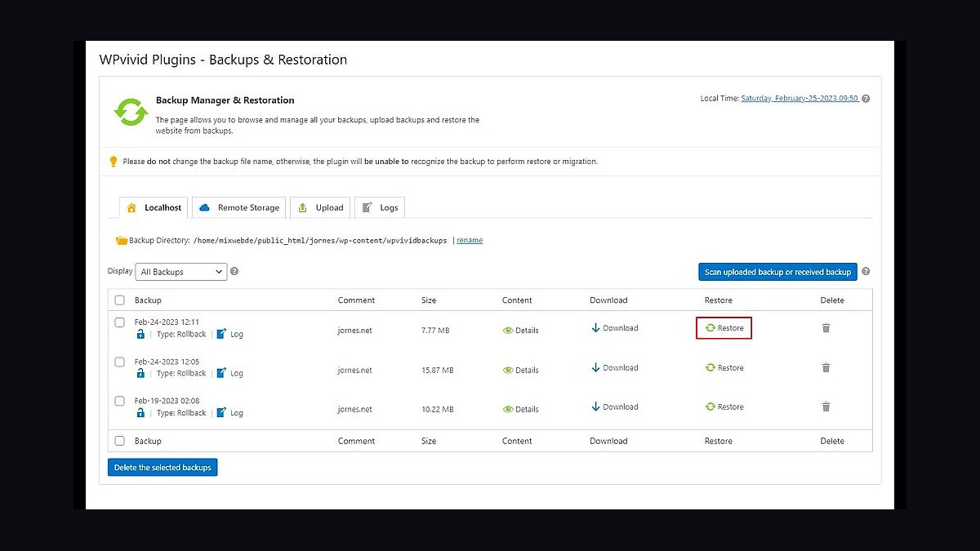Click the lock icon for Feb-24-2023 12:11 backup

pos(140,334)
